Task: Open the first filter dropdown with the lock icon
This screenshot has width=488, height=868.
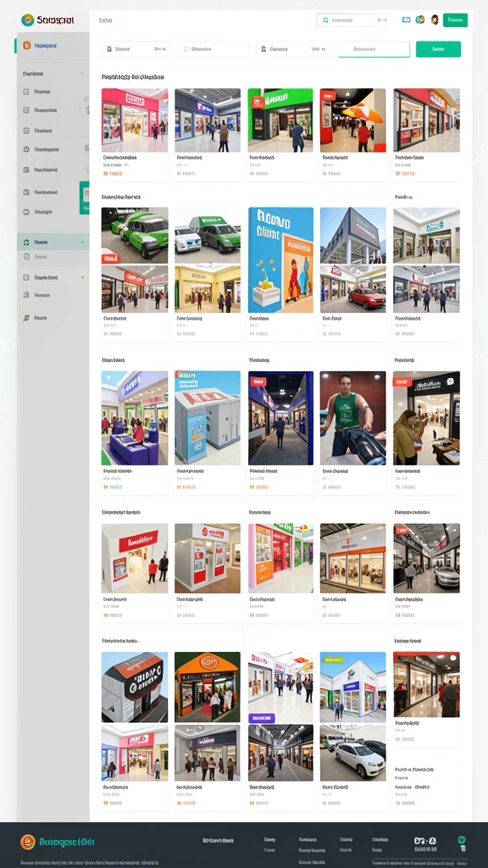Action: pyautogui.click(x=136, y=48)
